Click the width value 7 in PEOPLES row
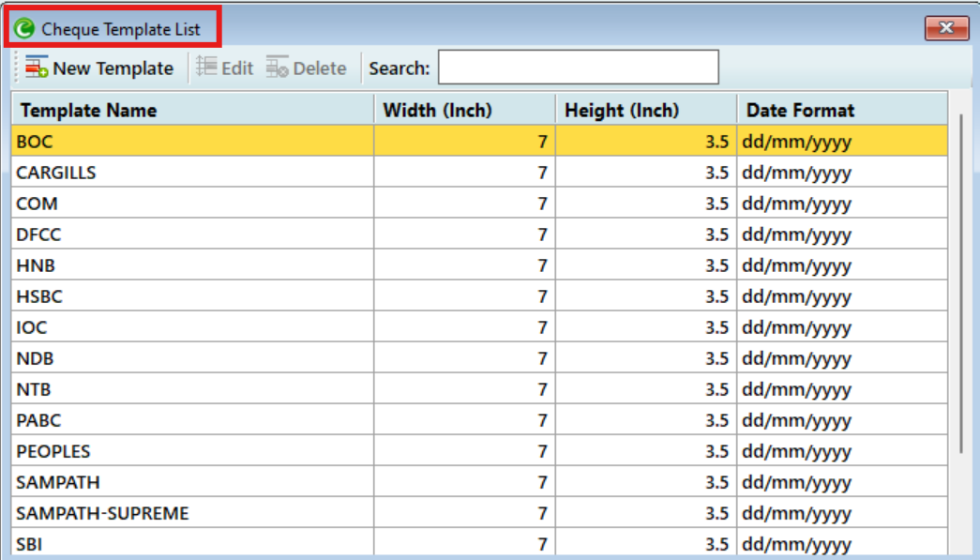 542,451
